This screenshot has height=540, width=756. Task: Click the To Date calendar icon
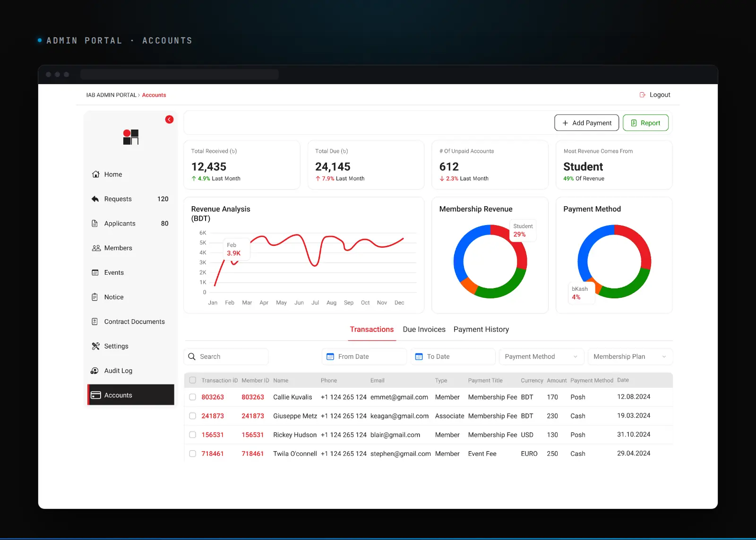point(419,357)
